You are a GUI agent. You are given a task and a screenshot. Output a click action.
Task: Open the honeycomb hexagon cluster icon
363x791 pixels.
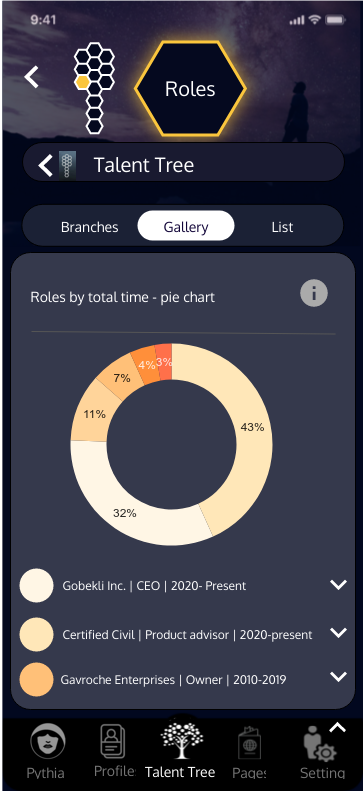(94, 88)
